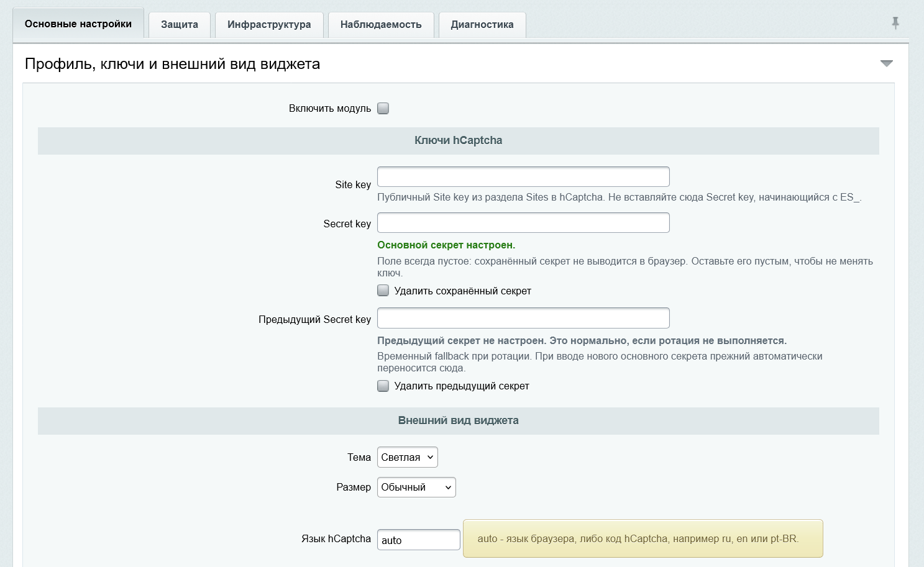Click the Временный fallback при ротации hint

pyautogui.click(x=600, y=362)
